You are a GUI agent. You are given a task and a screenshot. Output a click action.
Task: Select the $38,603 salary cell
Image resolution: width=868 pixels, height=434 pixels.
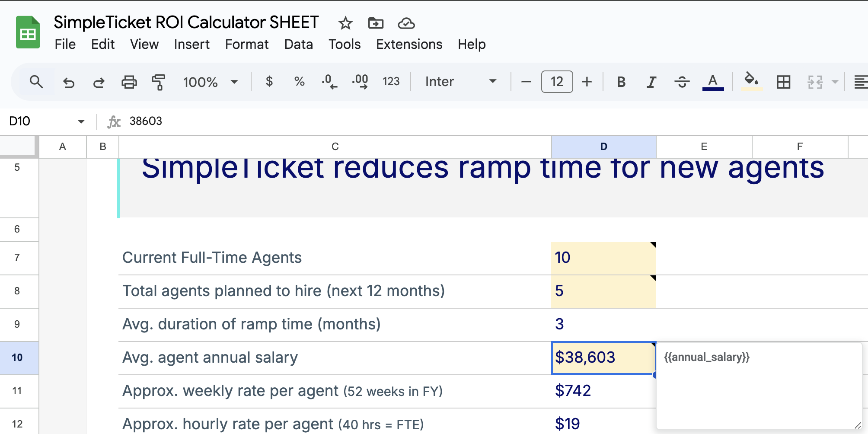coord(603,358)
